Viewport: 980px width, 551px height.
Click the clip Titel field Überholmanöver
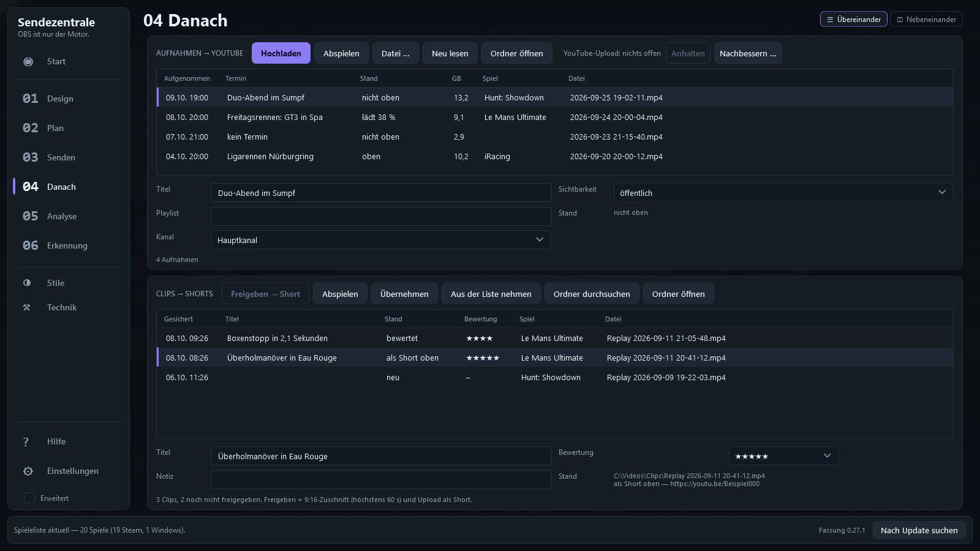381,456
